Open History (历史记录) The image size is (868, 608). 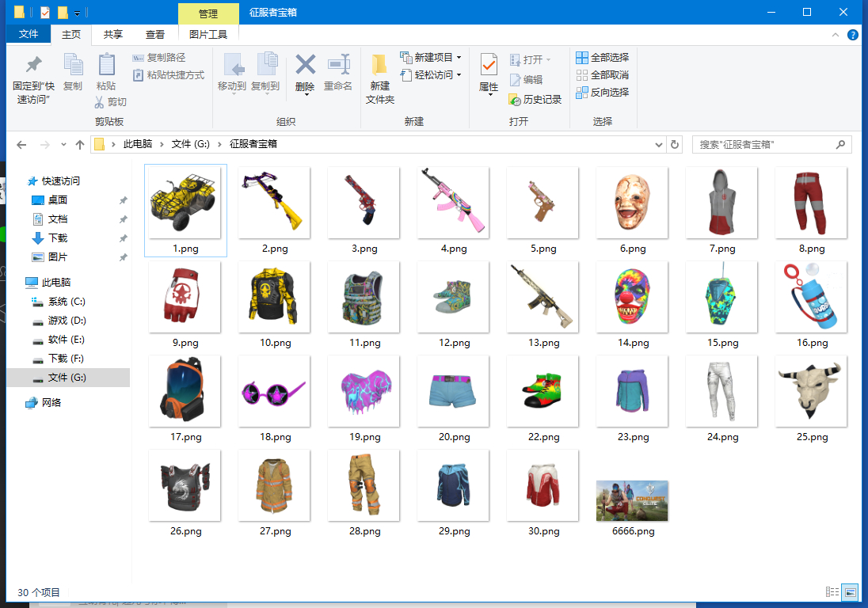coord(535,100)
